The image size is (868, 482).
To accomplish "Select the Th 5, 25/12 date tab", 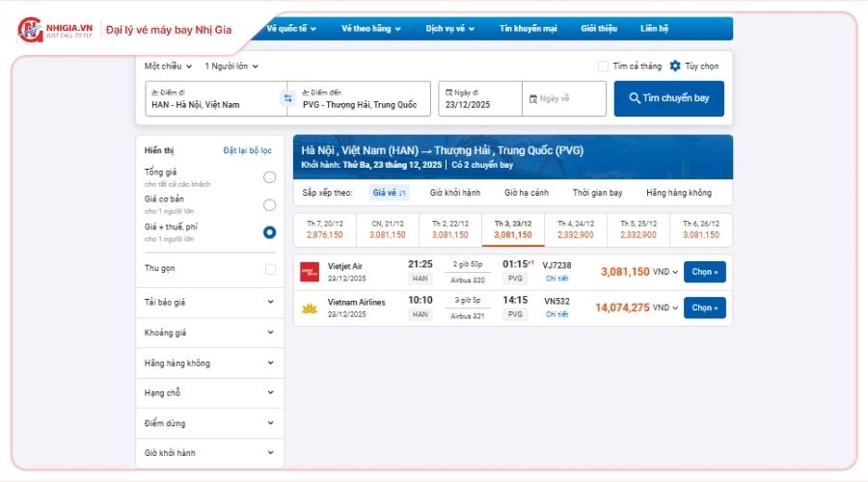I will coord(638,229).
